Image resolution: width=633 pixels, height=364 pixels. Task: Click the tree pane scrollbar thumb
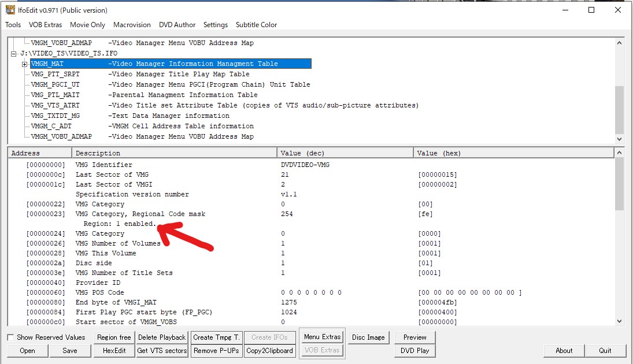pos(619,110)
